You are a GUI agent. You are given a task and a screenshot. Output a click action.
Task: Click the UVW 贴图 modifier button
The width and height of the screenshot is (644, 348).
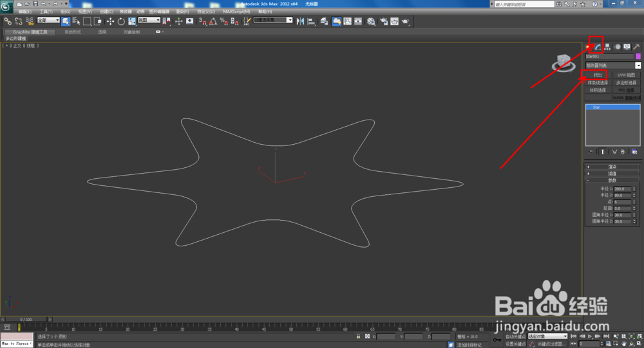pos(627,75)
